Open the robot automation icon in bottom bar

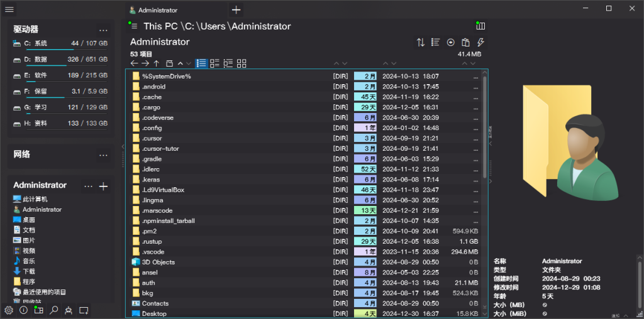click(x=69, y=310)
